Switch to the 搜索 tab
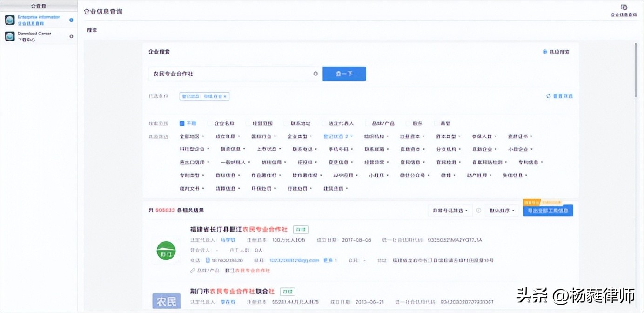Image resolution: width=644 pixels, height=313 pixels. click(91, 29)
